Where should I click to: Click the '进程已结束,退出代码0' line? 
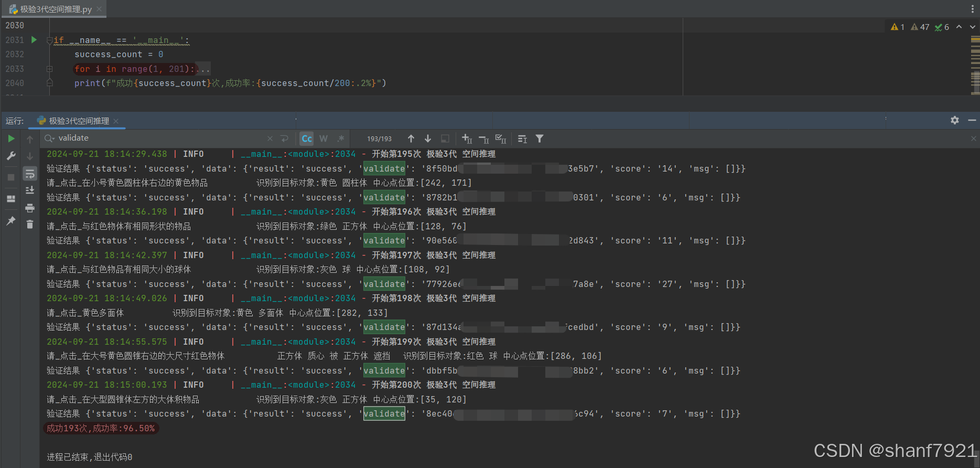90,457
